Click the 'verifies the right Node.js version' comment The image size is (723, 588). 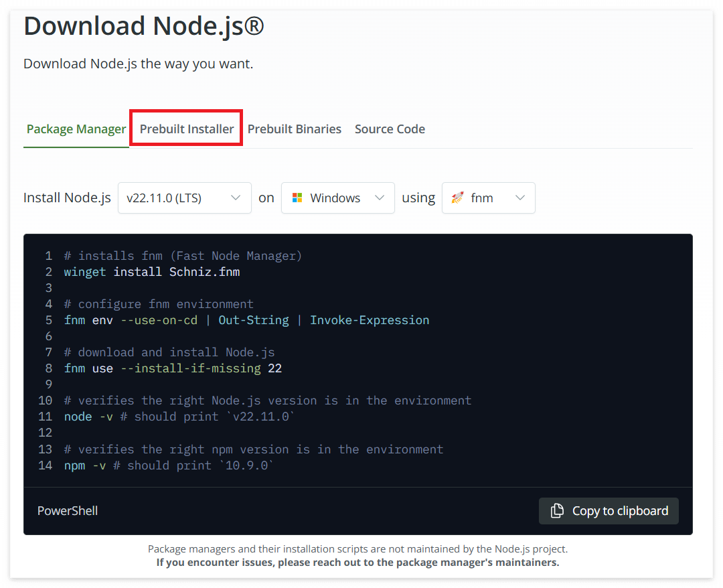(267, 400)
